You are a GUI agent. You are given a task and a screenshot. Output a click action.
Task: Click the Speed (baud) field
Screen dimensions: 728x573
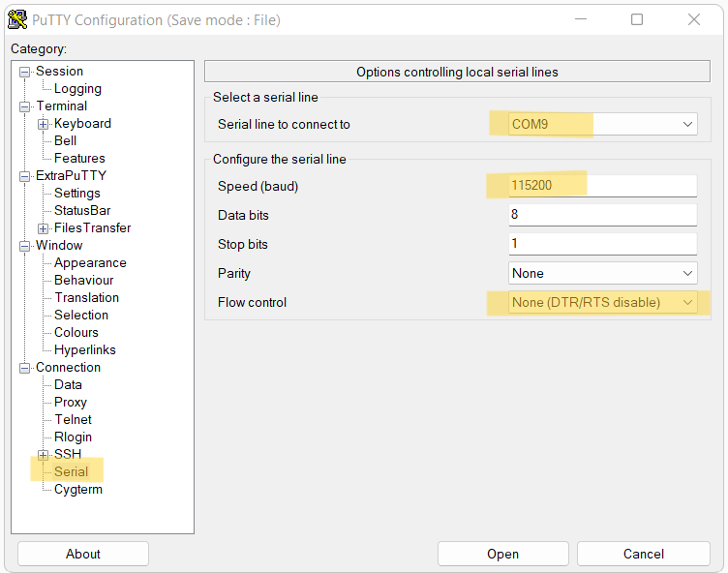tap(603, 186)
